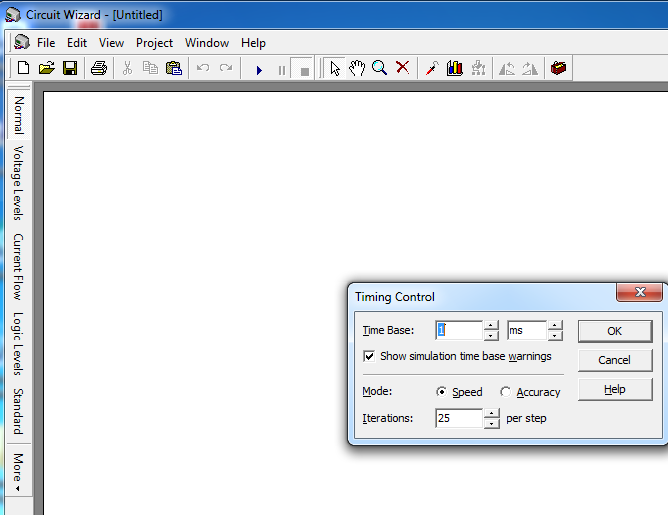Select the probe tool
This screenshot has width=668, height=515.
[432, 68]
